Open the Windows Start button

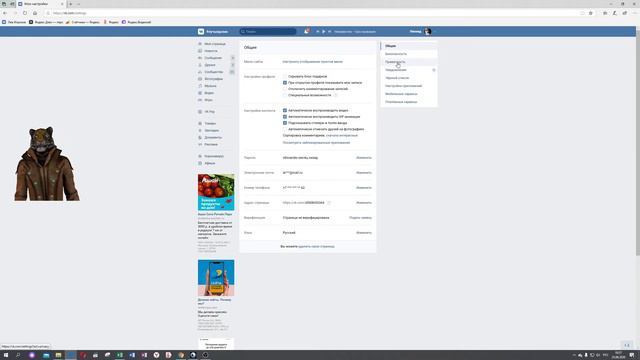[x=6, y=355]
